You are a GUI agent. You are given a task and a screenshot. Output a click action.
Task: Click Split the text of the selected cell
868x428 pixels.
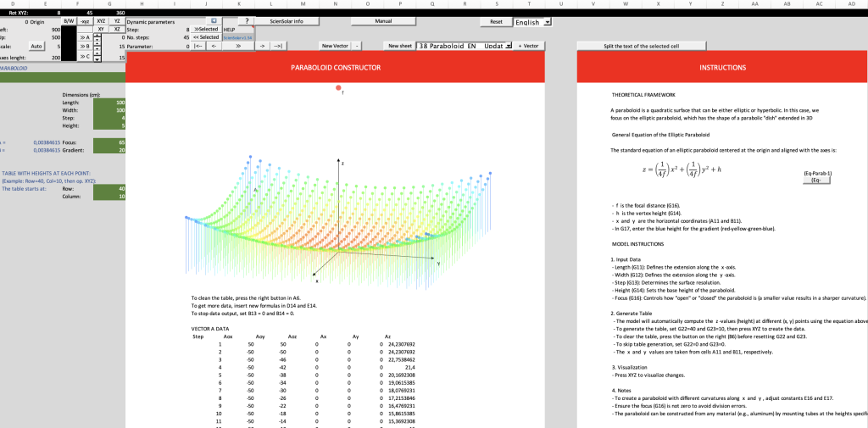(642, 46)
